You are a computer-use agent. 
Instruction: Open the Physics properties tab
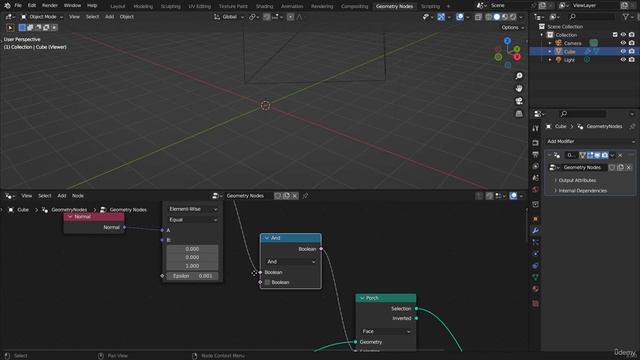coord(536,254)
